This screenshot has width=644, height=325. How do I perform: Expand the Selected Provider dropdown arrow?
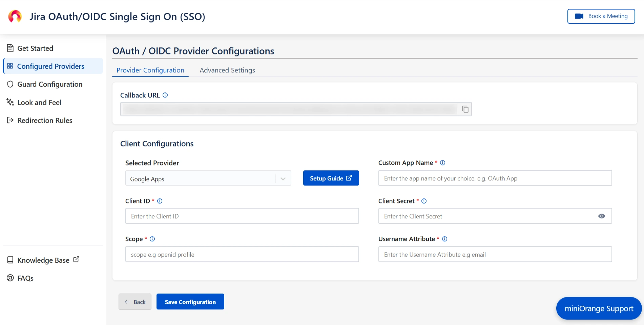283,179
